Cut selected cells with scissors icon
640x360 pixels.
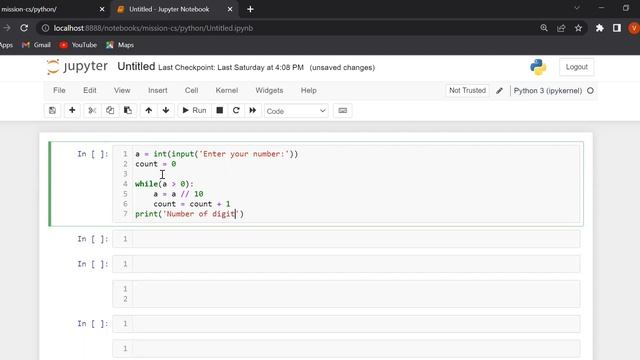92,110
